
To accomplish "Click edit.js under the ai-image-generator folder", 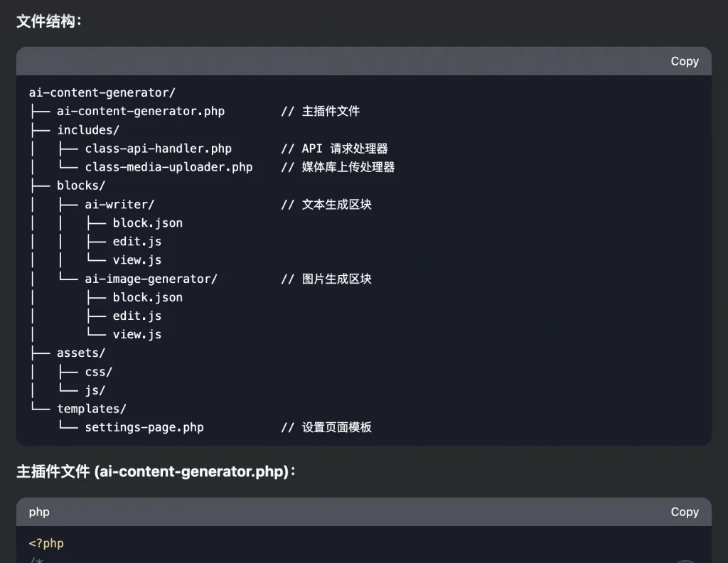I will pyautogui.click(x=137, y=316).
